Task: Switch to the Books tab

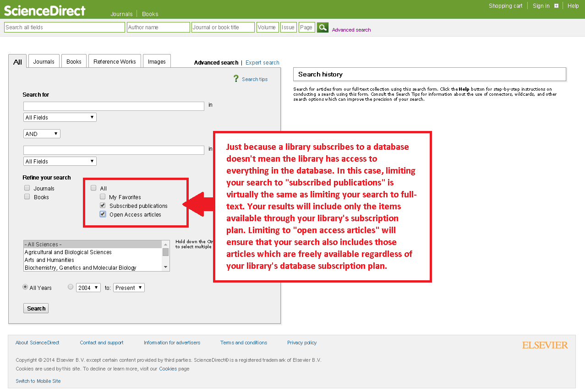Action: click(74, 61)
